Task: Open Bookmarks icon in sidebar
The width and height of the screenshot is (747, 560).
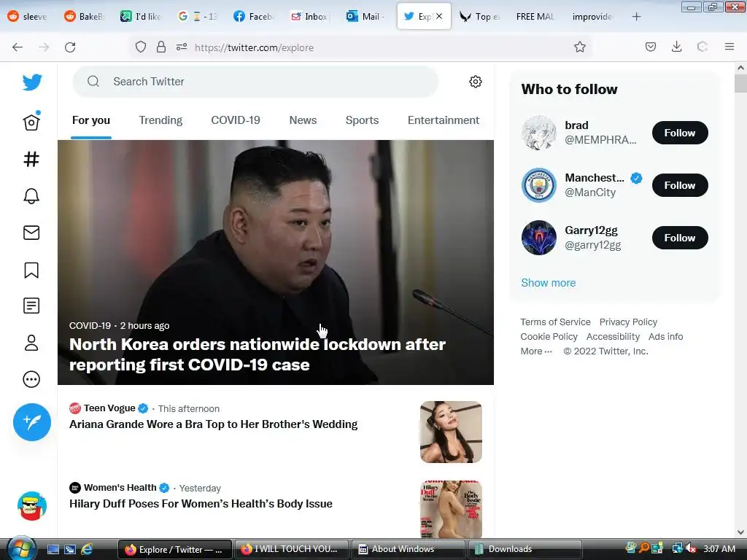Action: 31,270
